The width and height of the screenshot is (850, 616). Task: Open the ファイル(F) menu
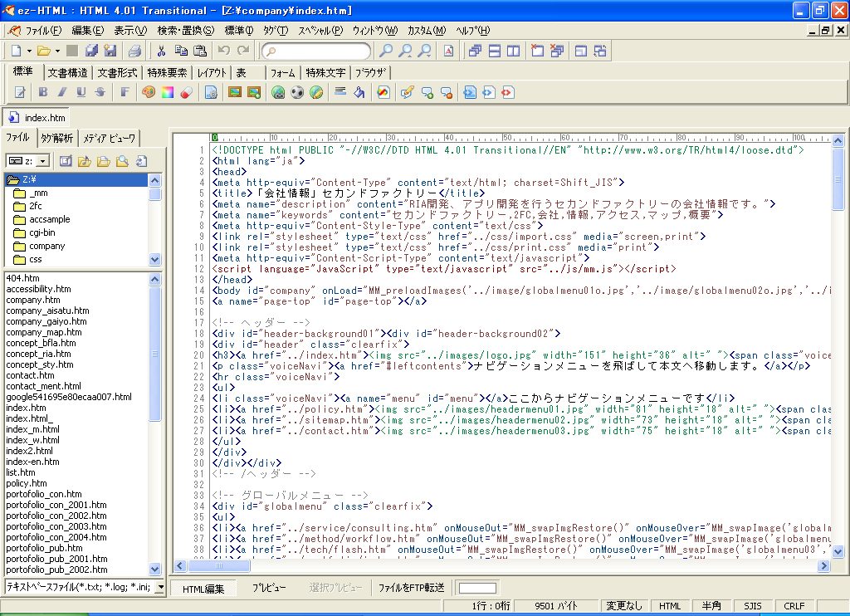point(43,31)
